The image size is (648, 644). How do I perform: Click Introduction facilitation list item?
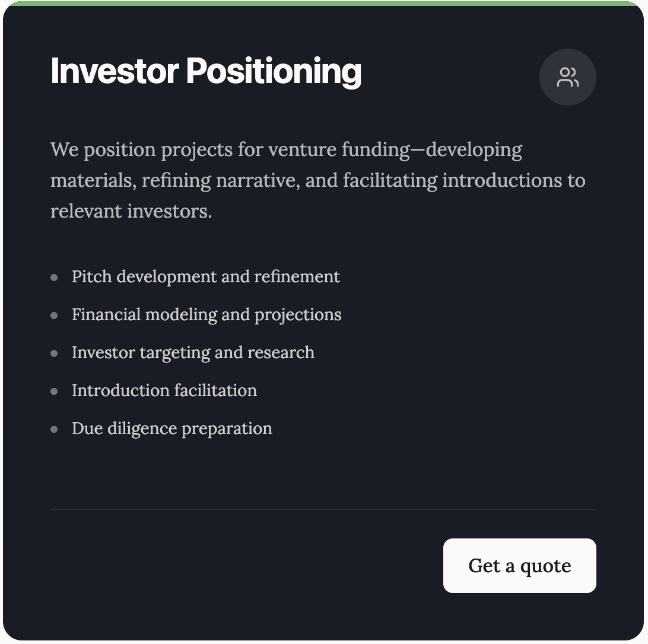pyautogui.click(x=154, y=391)
